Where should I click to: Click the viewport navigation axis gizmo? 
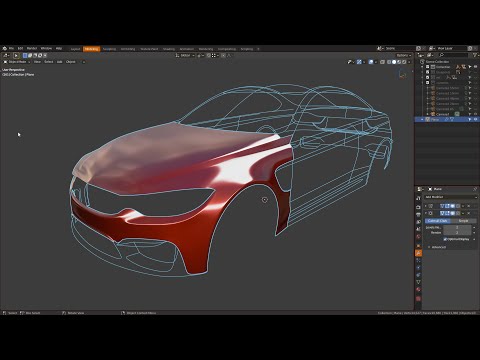click(x=402, y=75)
